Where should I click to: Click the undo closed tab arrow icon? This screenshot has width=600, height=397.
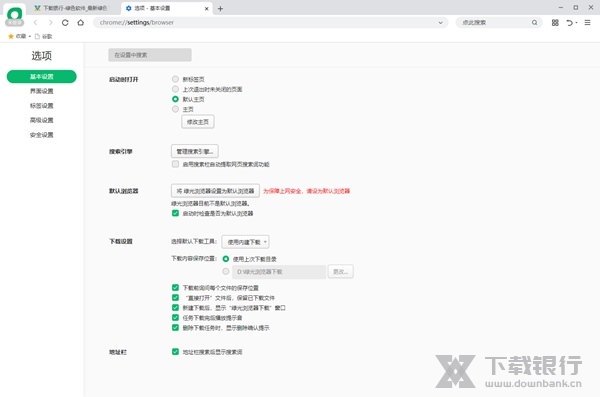pos(569,23)
